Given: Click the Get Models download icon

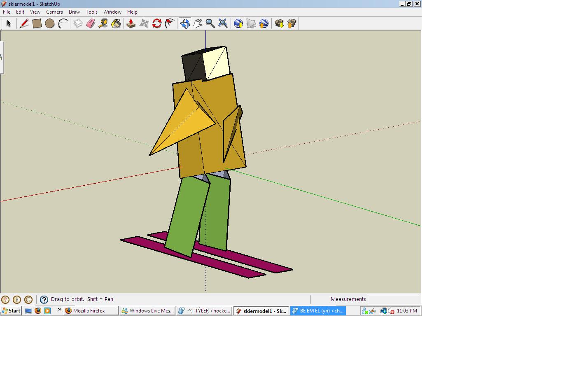Looking at the screenshot, I should point(279,23).
